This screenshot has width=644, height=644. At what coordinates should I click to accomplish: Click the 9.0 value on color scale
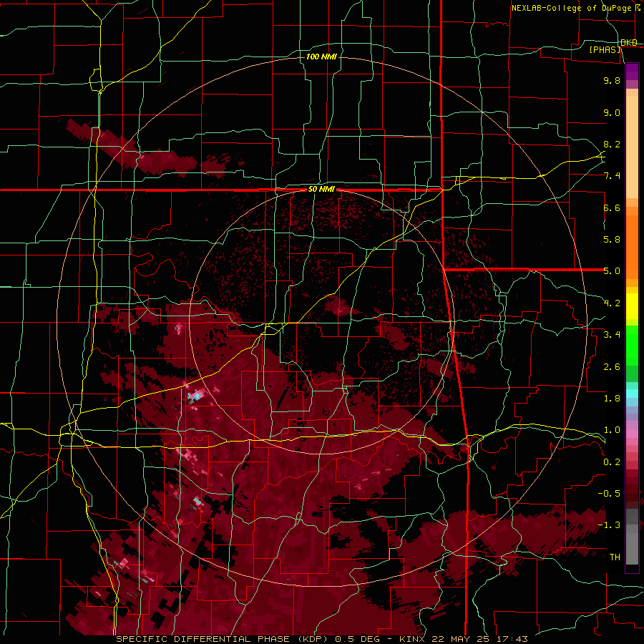click(x=612, y=112)
